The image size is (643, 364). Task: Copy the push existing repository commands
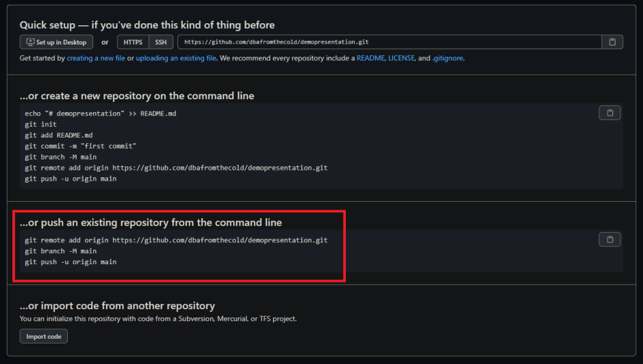(x=609, y=239)
